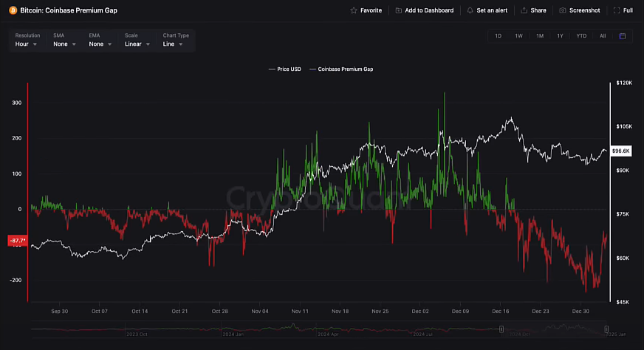Expand the SMA dropdown
The image size is (644, 350).
tap(64, 44)
